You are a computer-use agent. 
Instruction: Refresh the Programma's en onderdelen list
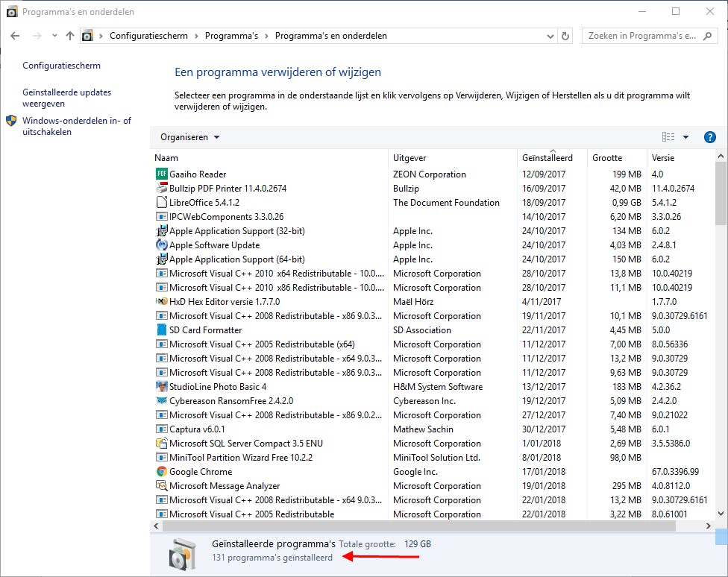(565, 36)
